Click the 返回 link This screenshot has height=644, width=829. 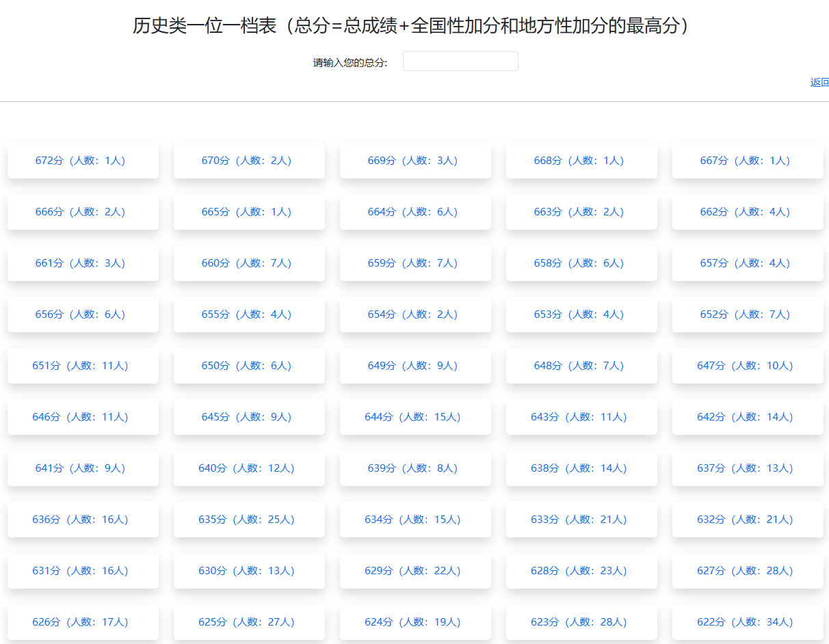click(819, 83)
